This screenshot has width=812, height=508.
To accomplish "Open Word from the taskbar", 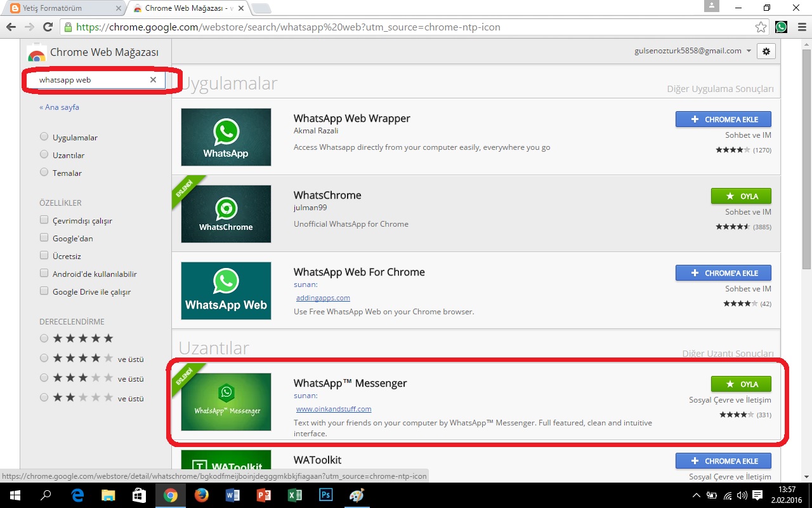I will click(233, 495).
